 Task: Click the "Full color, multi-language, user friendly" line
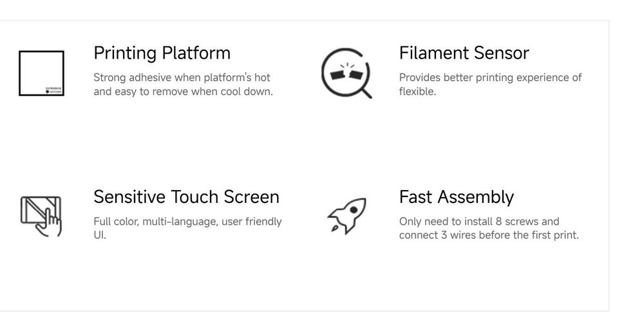[x=187, y=222]
